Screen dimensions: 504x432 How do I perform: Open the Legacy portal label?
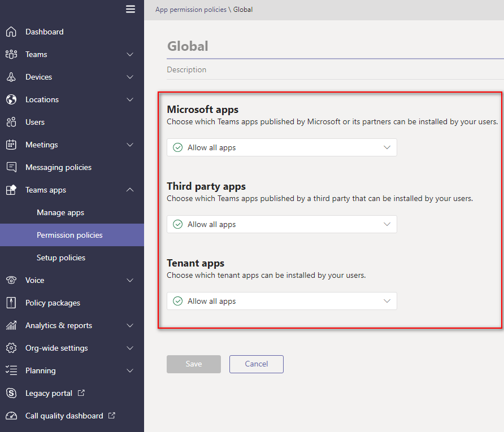pos(49,393)
